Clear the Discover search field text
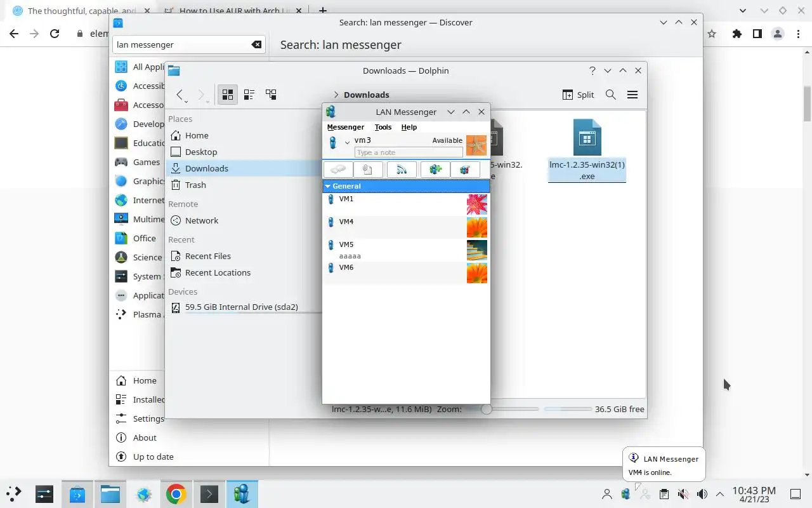 tap(256, 44)
